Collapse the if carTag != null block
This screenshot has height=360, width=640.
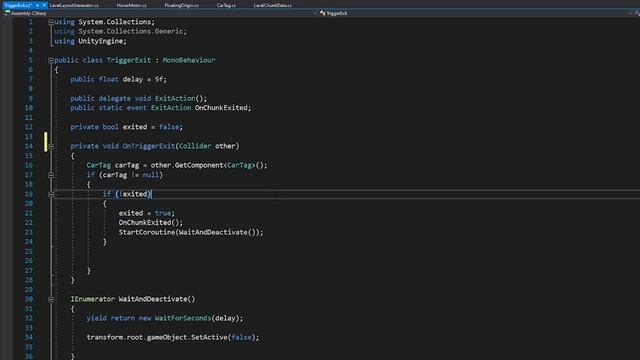pyautogui.click(x=51, y=175)
